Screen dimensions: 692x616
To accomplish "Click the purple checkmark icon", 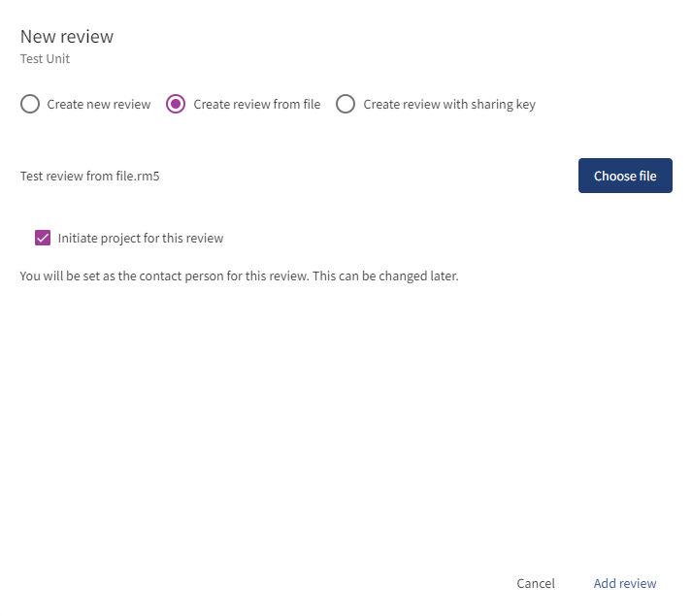I will [x=43, y=238].
